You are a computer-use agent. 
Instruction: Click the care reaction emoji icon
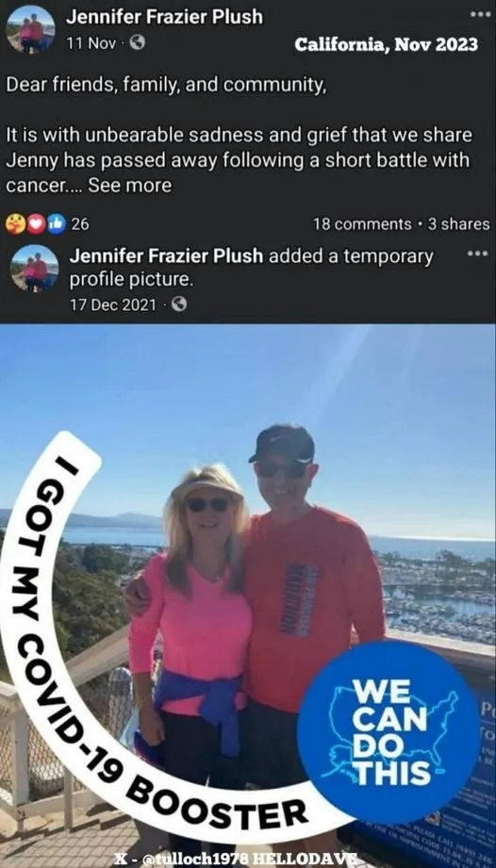click(x=14, y=223)
